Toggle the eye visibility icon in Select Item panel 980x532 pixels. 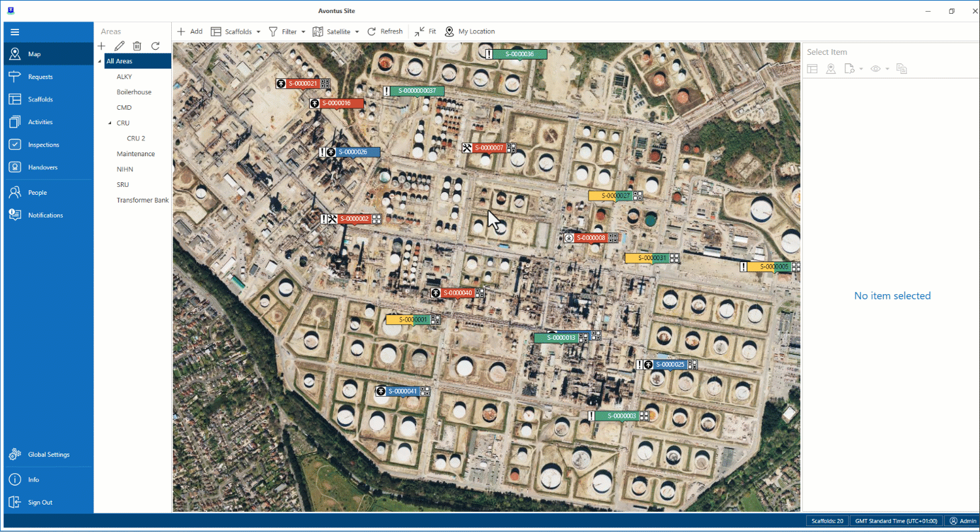tap(875, 69)
